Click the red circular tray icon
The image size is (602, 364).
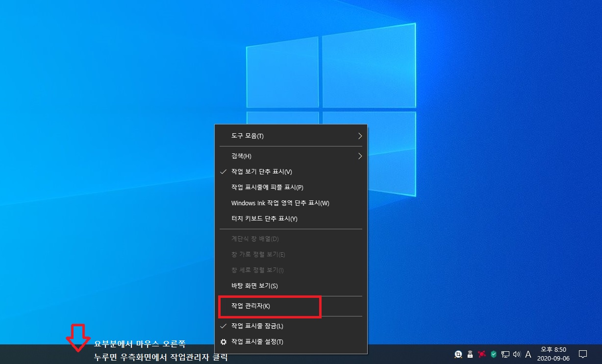click(482, 354)
